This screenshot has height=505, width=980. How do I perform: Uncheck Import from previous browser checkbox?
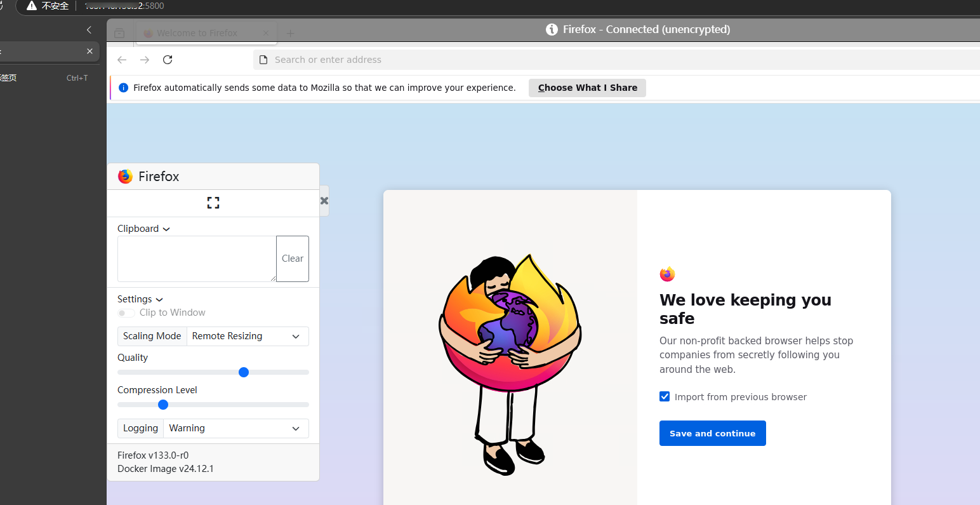click(x=665, y=396)
